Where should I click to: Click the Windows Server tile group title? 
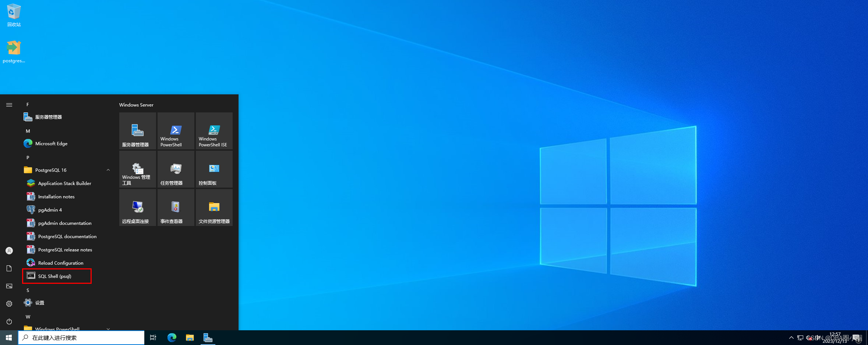click(x=136, y=105)
